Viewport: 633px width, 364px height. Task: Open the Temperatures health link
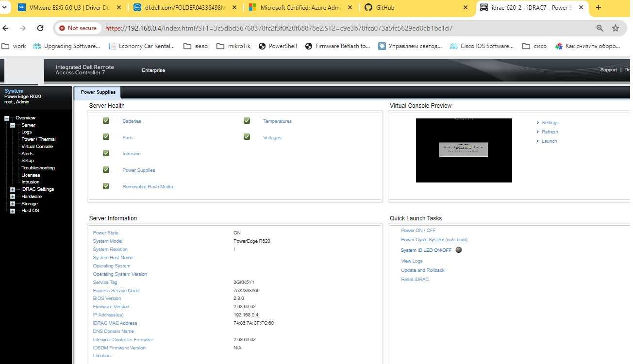pos(277,121)
